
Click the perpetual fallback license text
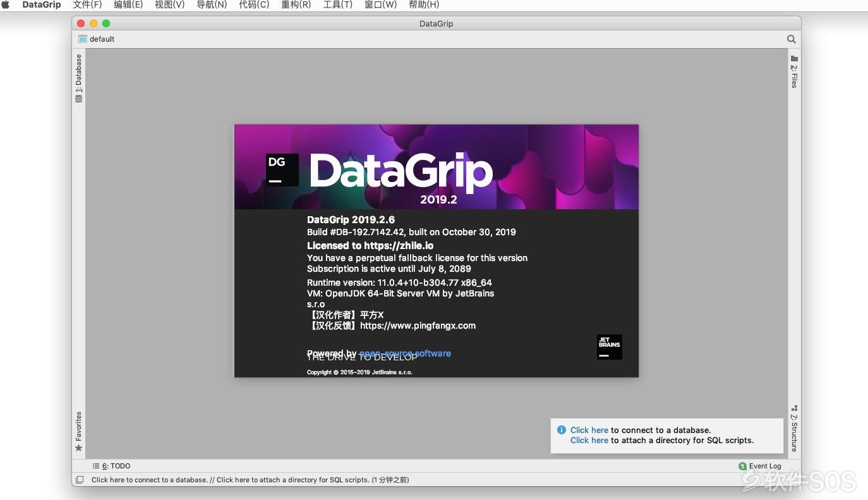coord(417,258)
